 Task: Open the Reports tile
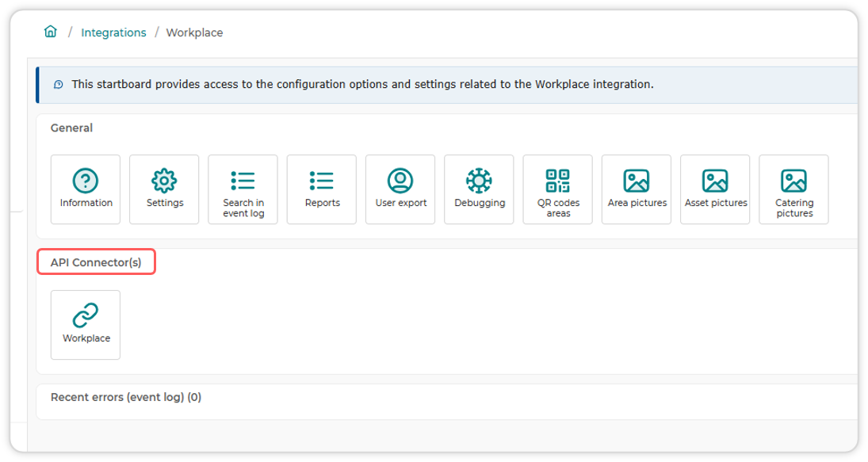322,189
